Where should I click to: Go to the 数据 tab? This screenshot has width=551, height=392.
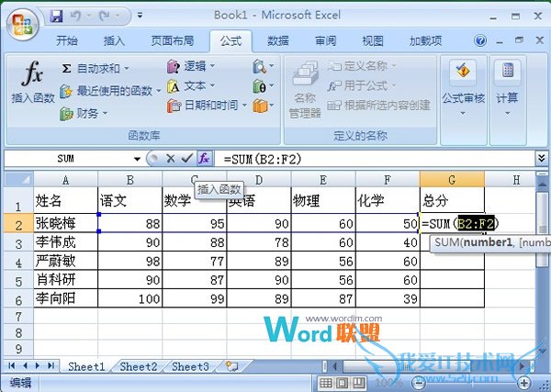[278, 41]
